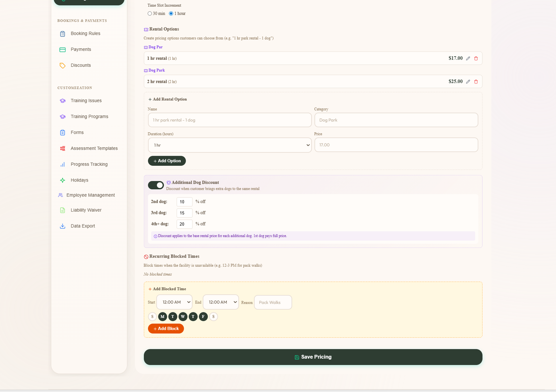Click the Liability Waiver document icon
Image resolution: width=556 pixels, height=392 pixels.
[63, 210]
